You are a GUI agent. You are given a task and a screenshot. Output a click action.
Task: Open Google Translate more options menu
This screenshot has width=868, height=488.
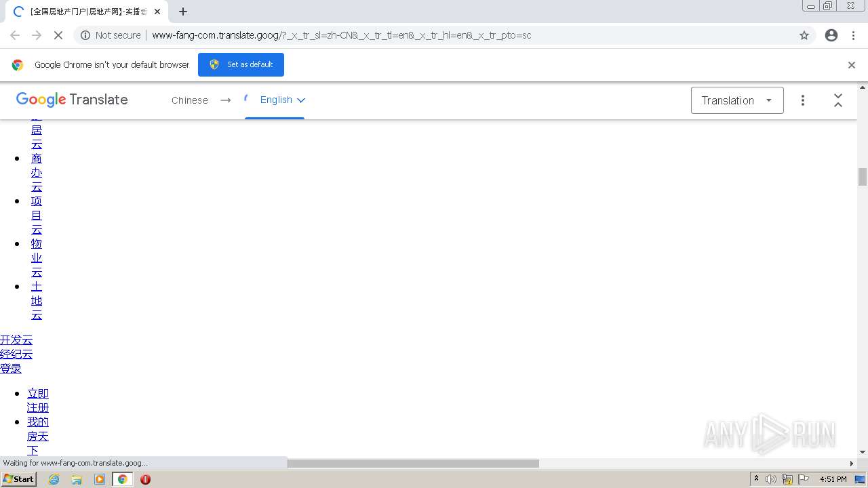click(x=803, y=100)
